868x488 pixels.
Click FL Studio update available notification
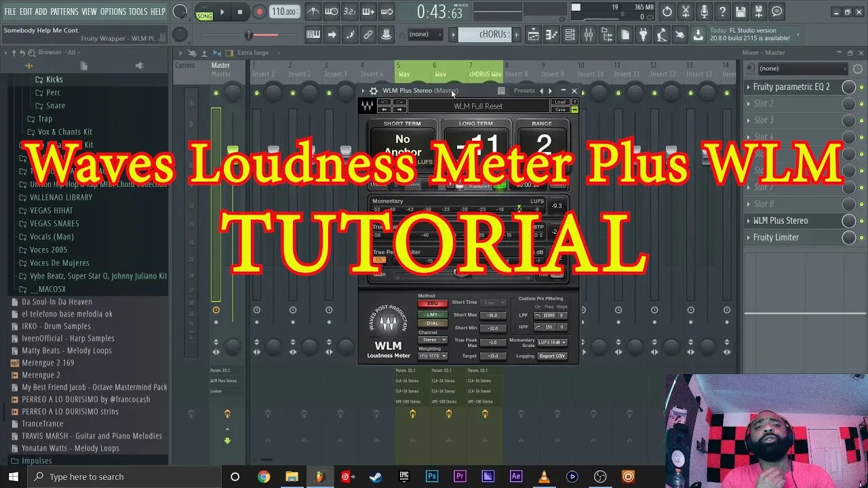(753, 35)
